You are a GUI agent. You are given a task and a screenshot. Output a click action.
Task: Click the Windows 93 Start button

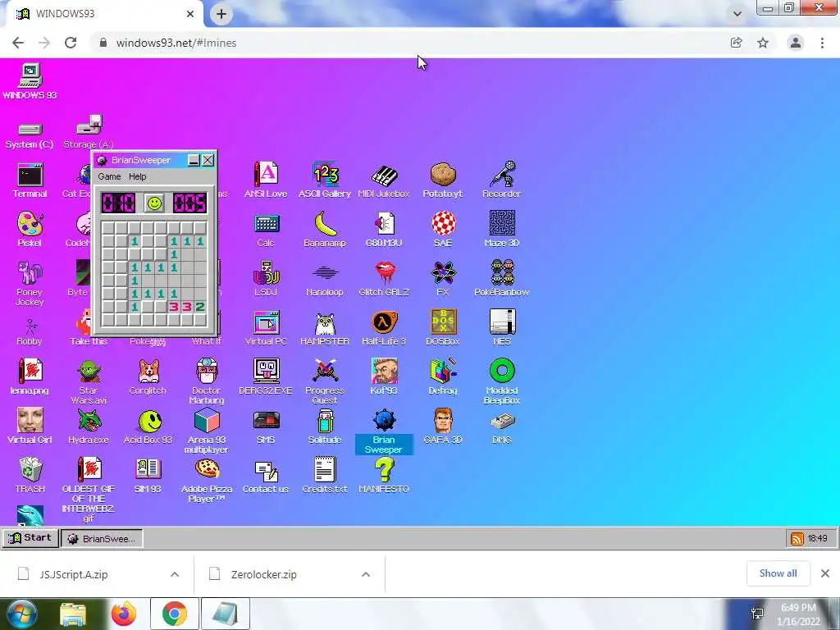tap(30, 538)
